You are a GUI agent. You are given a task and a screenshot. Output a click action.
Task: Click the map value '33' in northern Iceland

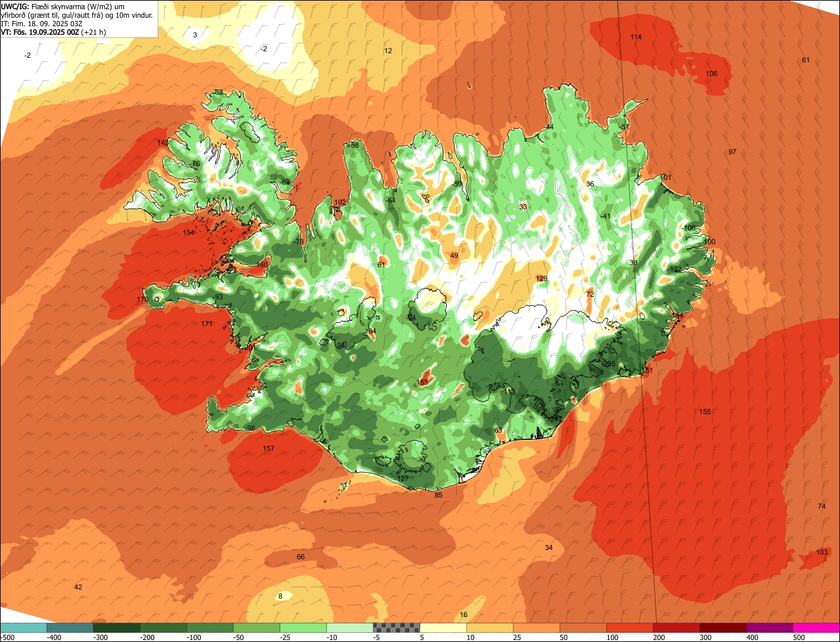523,207
